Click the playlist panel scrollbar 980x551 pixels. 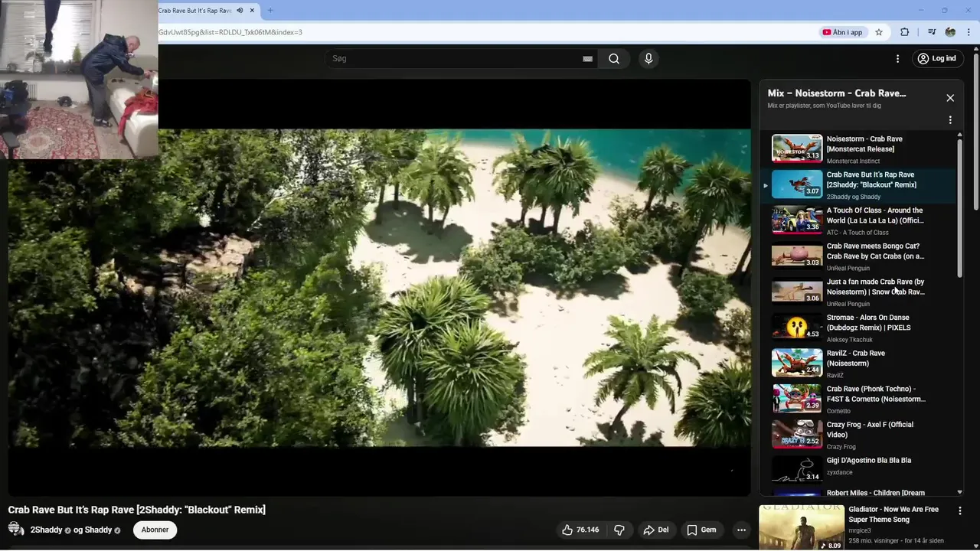tap(960, 207)
